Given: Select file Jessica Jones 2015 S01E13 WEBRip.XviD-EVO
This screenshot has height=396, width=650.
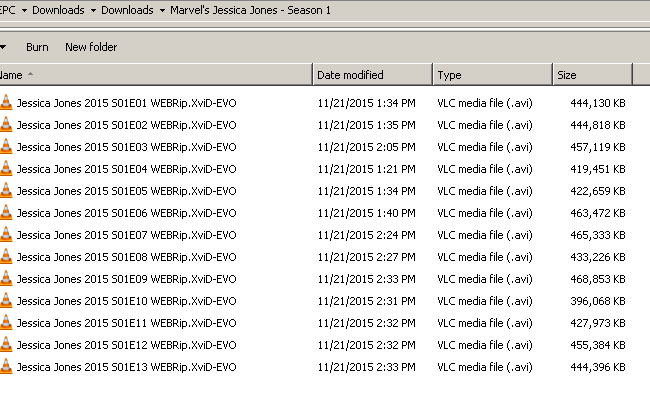Looking at the screenshot, I should click(x=126, y=367).
